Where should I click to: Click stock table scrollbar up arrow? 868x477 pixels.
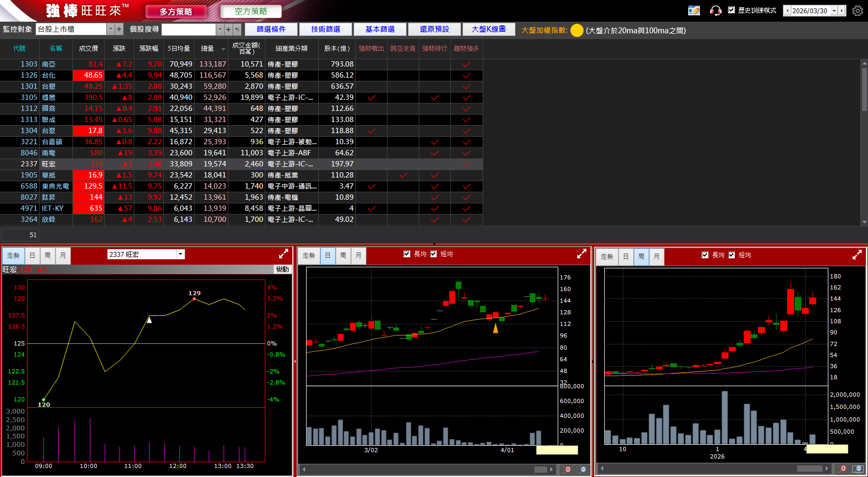864,63
